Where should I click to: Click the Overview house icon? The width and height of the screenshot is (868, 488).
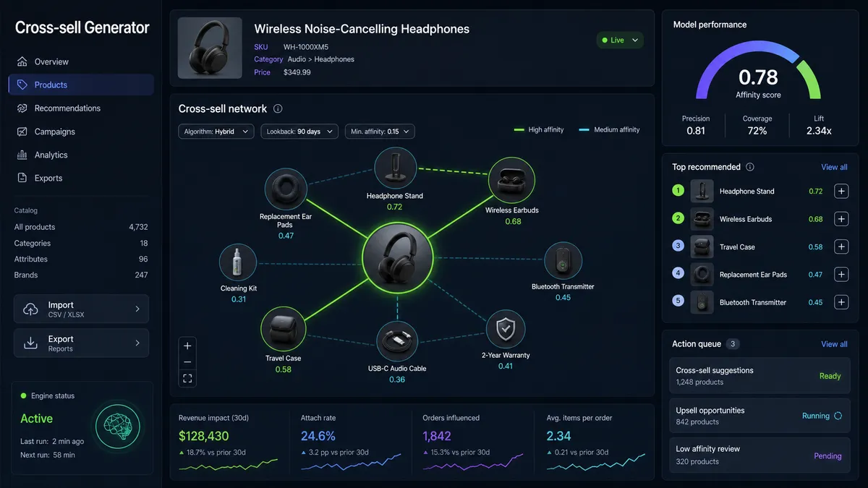[x=22, y=61]
